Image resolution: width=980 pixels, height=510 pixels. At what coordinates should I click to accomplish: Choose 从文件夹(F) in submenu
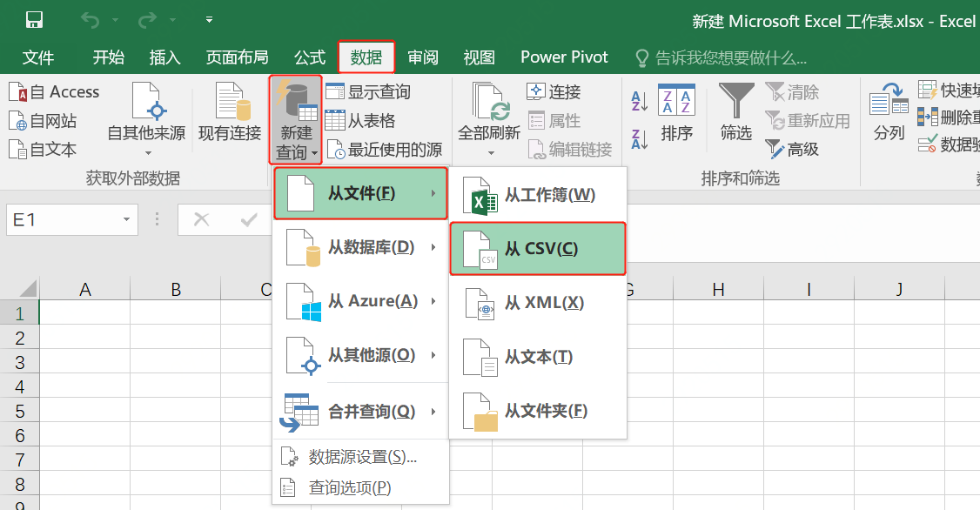[538, 411]
